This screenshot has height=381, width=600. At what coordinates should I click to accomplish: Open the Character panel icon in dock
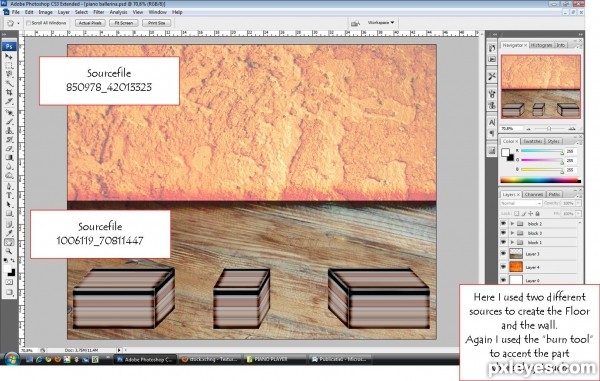492,122
